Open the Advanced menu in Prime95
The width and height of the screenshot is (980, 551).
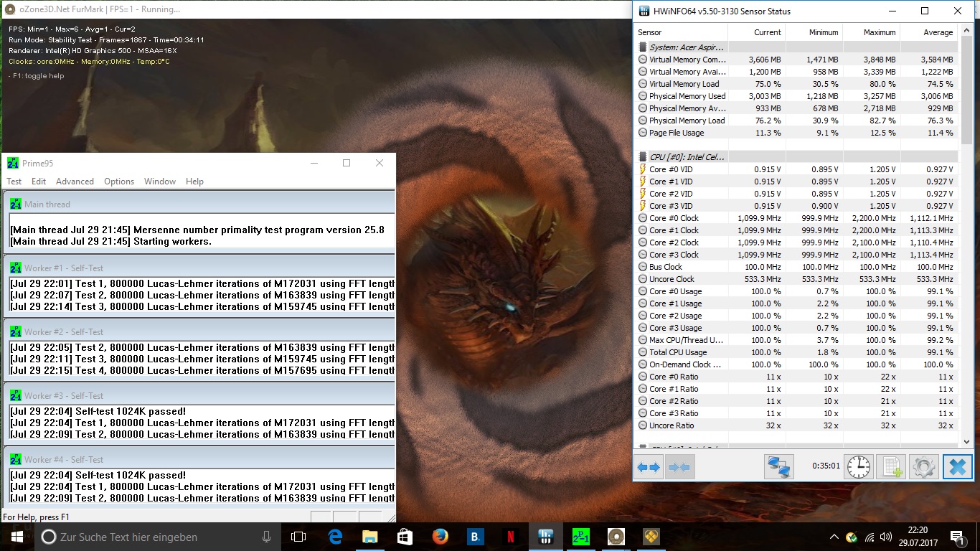tap(75, 182)
